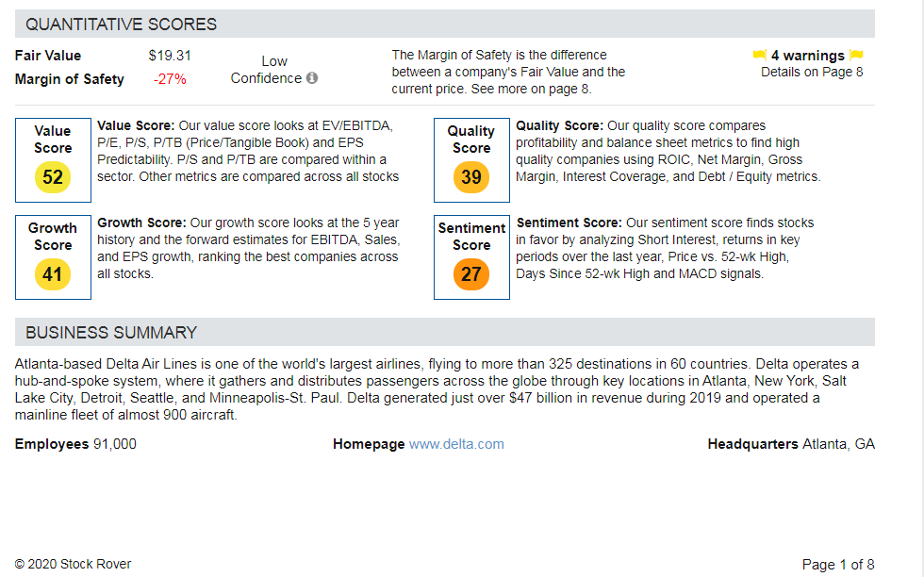Click the Homepage label

coord(369,444)
